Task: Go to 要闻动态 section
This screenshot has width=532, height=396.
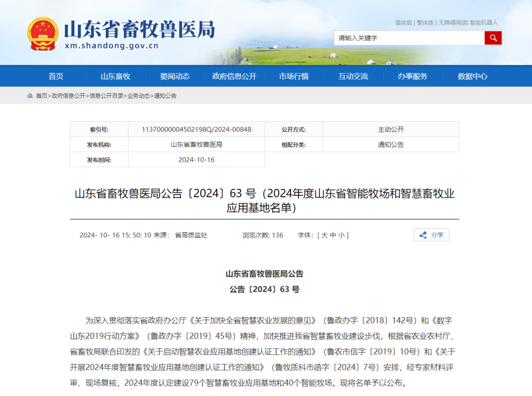Action: click(x=174, y=76)
